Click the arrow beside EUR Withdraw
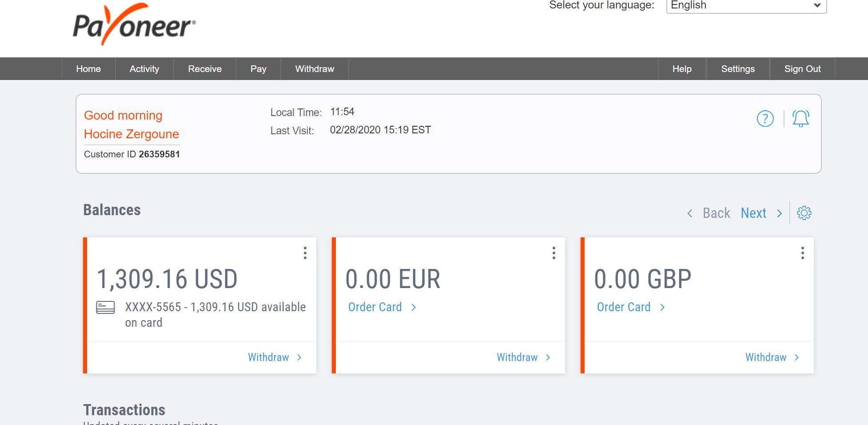This screenshot has height=425, width=868. 548,357
